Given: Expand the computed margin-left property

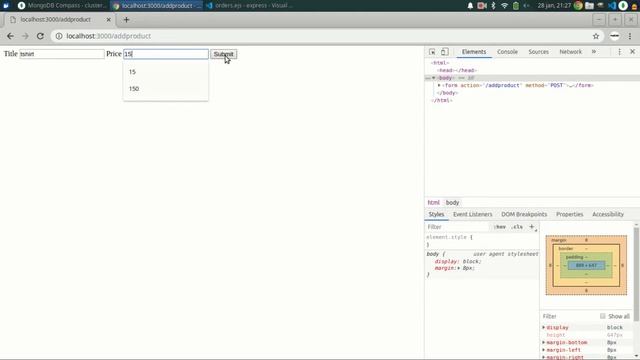Looking at the screenshot, I should (x=544, y=350).
